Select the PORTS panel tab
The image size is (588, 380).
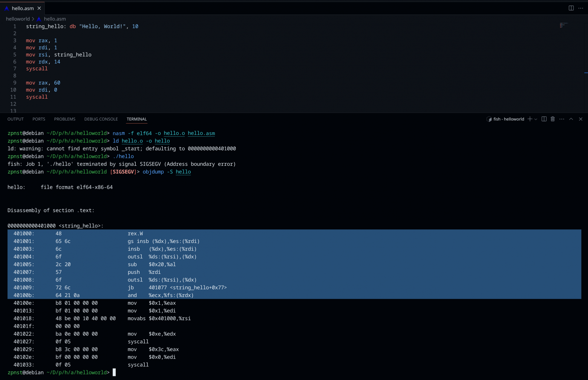(x=38, y=119)
